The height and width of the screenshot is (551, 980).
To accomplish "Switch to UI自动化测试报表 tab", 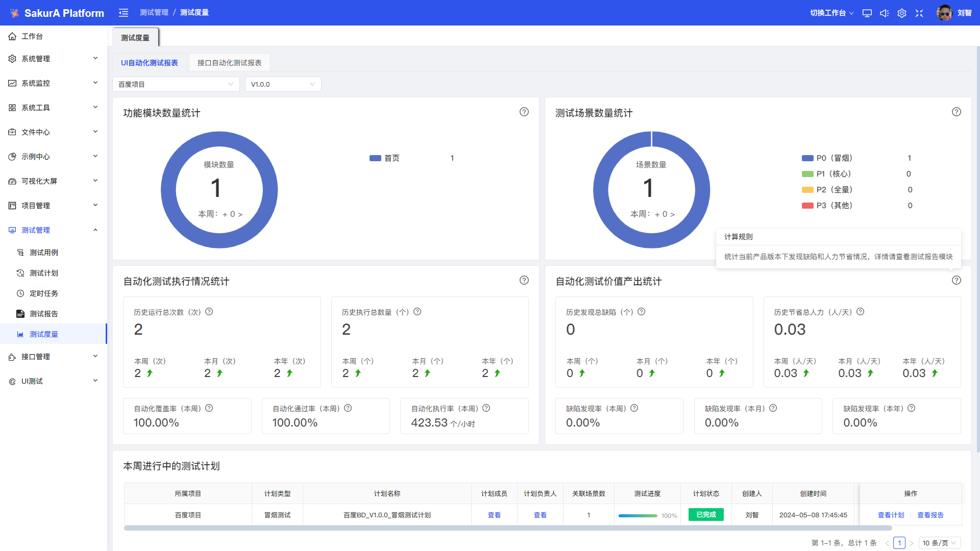I will click(150, 63).
